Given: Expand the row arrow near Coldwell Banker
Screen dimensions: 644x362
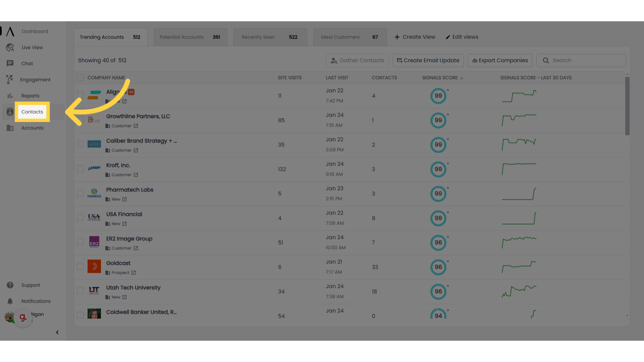Looking at the screenshot, I should click(627, 316).
